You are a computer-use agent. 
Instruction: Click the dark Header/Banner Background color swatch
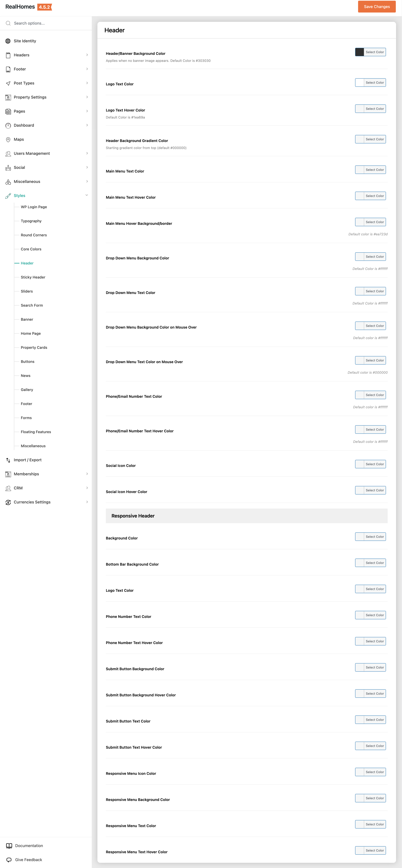pos(359,52)
